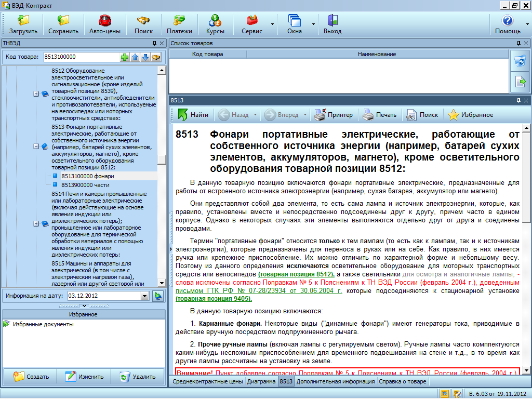
Task: Click document scrollbar down arrow
Action: tap(526, 370)
